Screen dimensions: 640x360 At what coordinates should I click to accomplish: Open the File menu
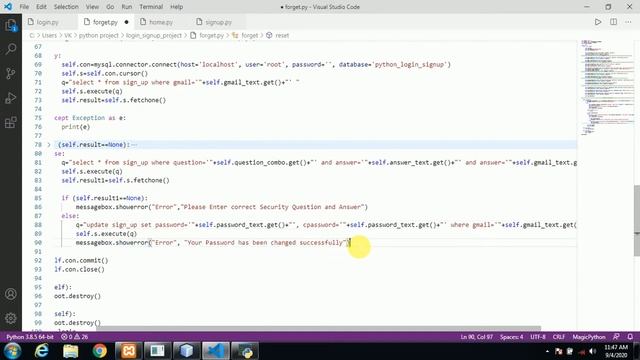[24, 7]
